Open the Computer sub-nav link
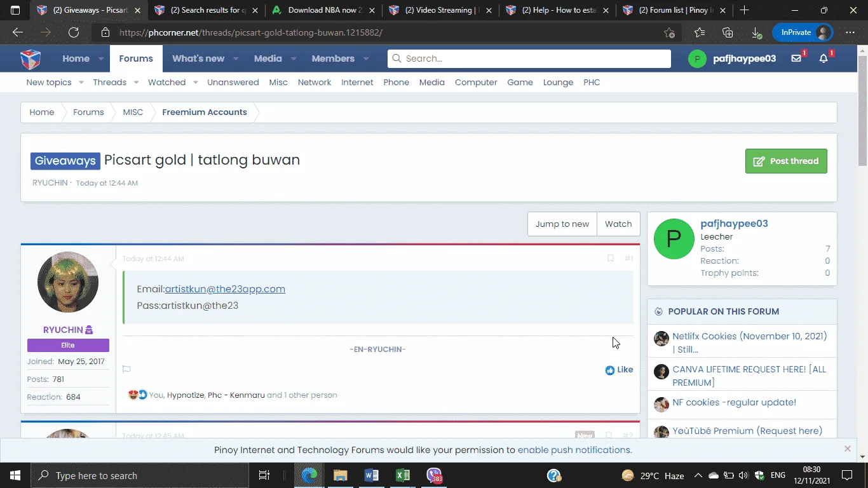The height and width of the screenshot is (488, 868). pos(476,83)
